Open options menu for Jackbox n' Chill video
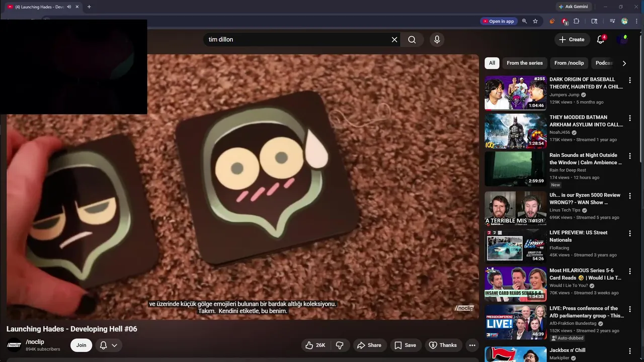This screenshot has height=362, width=644. (x=629, y=351)
